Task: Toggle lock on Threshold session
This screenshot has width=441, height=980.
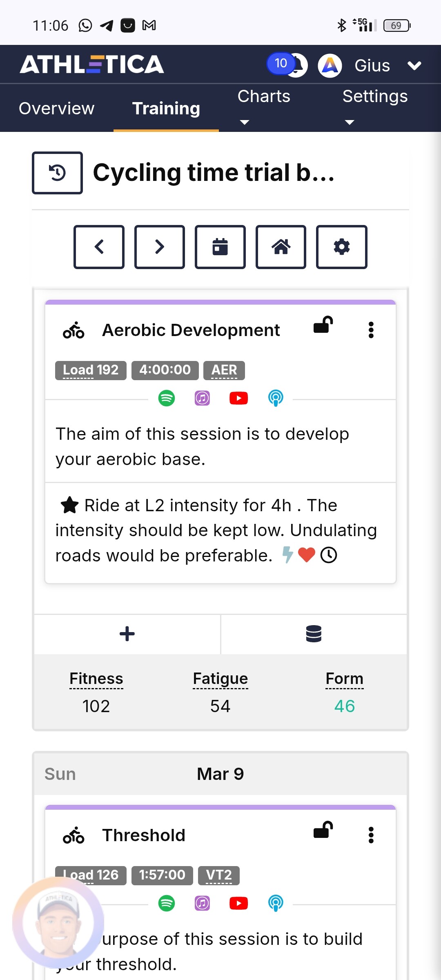Action: tap(323, 831)
